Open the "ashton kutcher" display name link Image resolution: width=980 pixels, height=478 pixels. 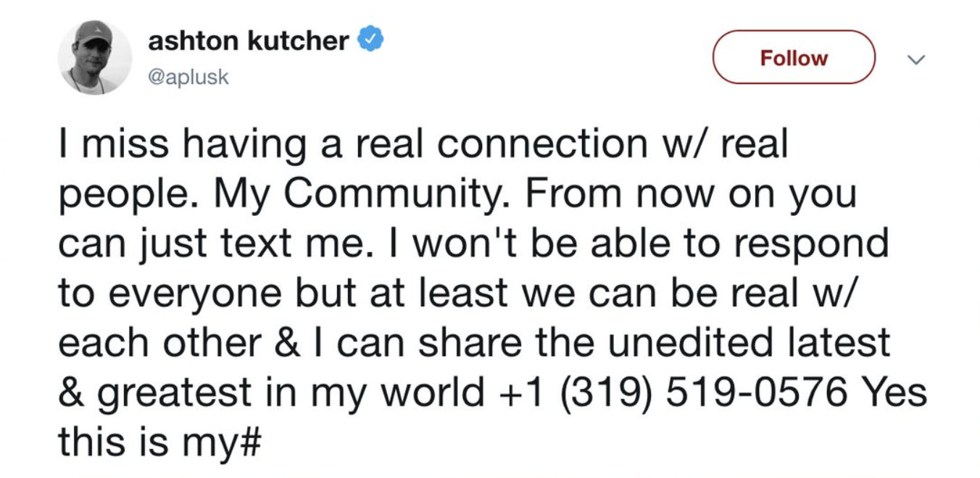click(249, 41)
